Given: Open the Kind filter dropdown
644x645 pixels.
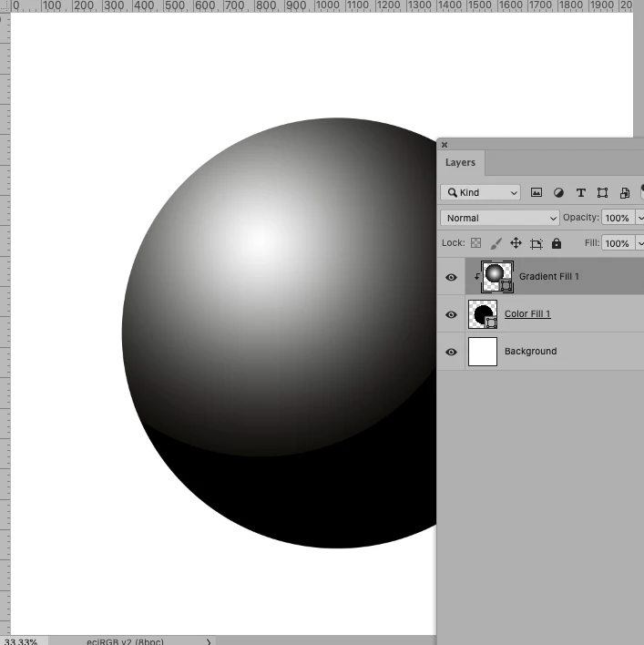Looking at the screenshot, I should 480,192.
